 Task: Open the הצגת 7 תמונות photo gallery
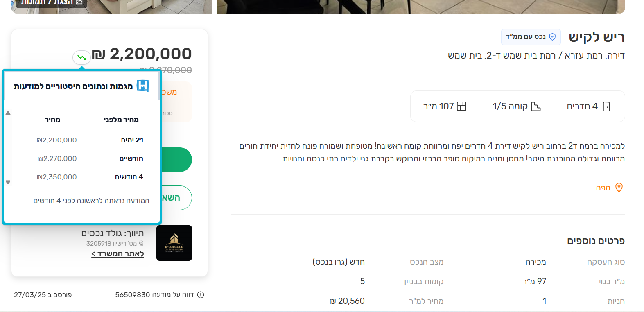[x=51, y=2]
